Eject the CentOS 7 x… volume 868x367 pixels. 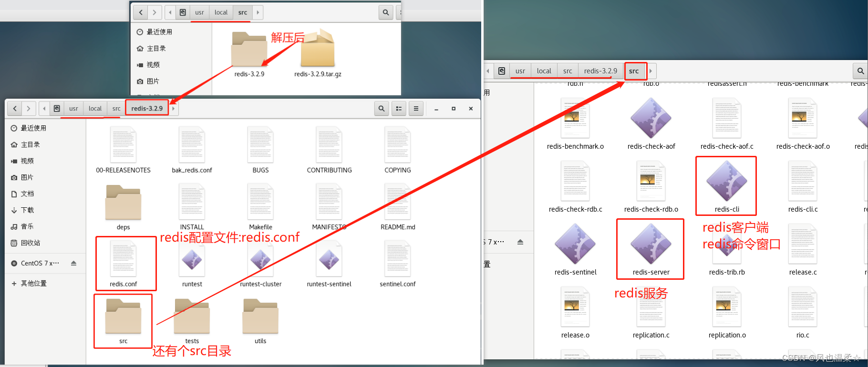[x=73, y=263]
